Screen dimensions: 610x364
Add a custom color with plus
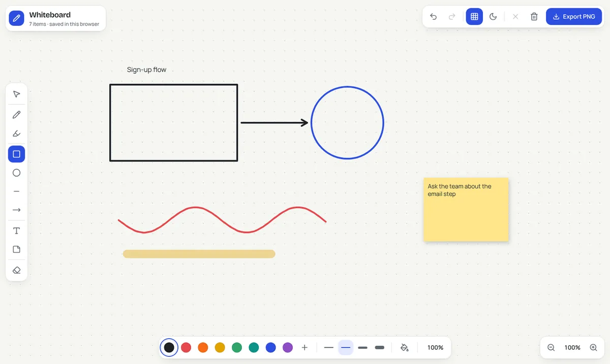pos(305,348)
